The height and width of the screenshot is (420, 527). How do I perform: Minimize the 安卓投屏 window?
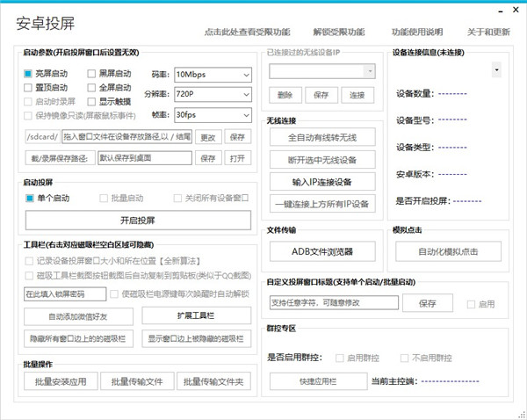click(x=501, y=11)
